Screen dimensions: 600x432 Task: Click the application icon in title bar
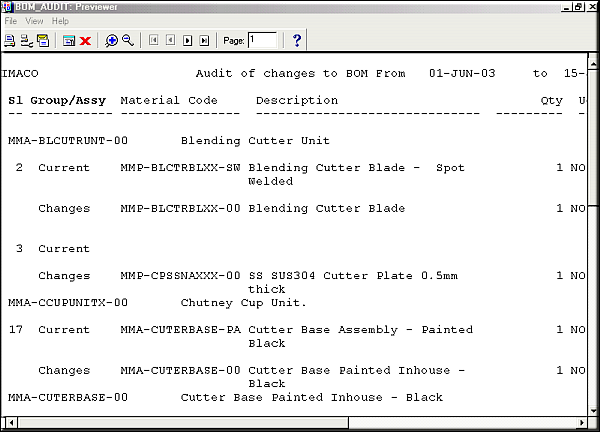pos(7,7)
